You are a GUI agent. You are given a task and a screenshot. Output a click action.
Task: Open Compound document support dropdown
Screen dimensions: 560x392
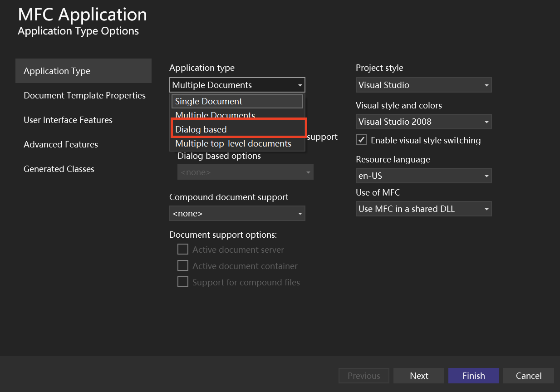[237, 213]
